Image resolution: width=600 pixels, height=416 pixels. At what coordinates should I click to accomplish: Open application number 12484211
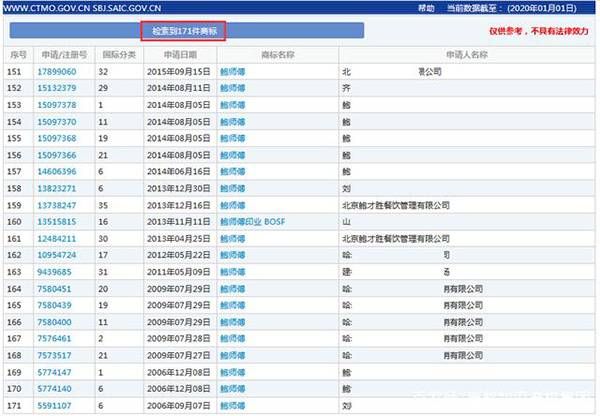coord(57,238)
